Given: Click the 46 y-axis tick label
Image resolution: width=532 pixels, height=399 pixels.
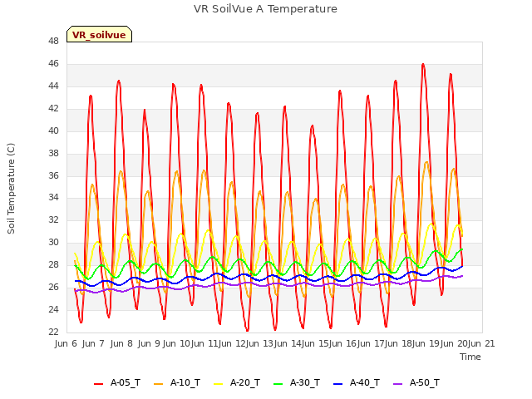Looking at the screenshot, I should (53, 64).
